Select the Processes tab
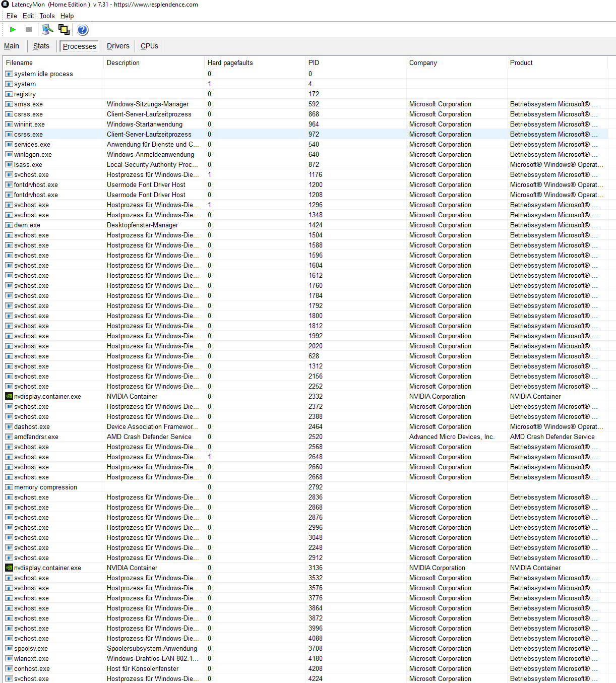This screenshot has width=616, height=683. point(80,46)
